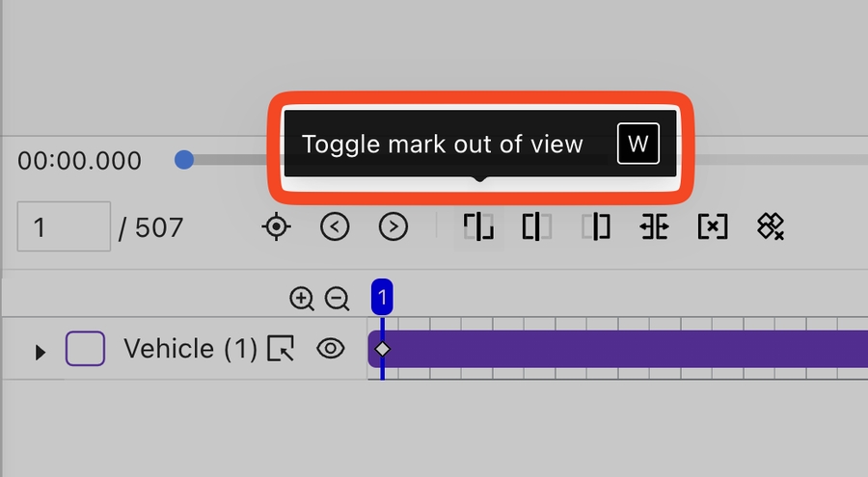Toggle mark out of view button
The height and width of the screenshot is (477, 868).
[x=479, y=227]
